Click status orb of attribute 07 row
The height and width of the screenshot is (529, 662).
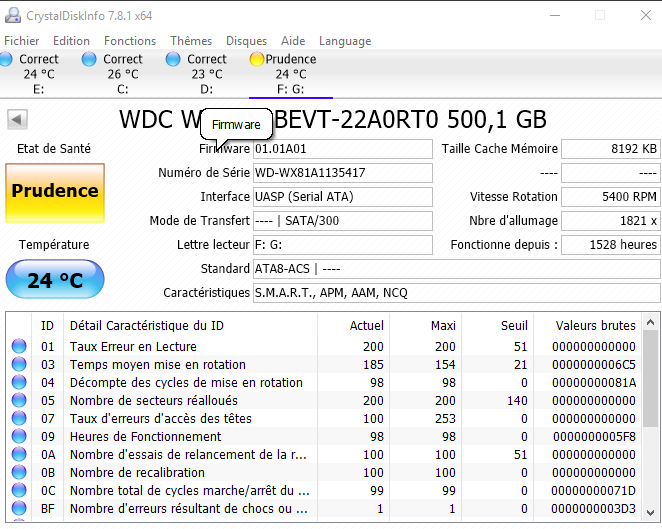(19, 418)
